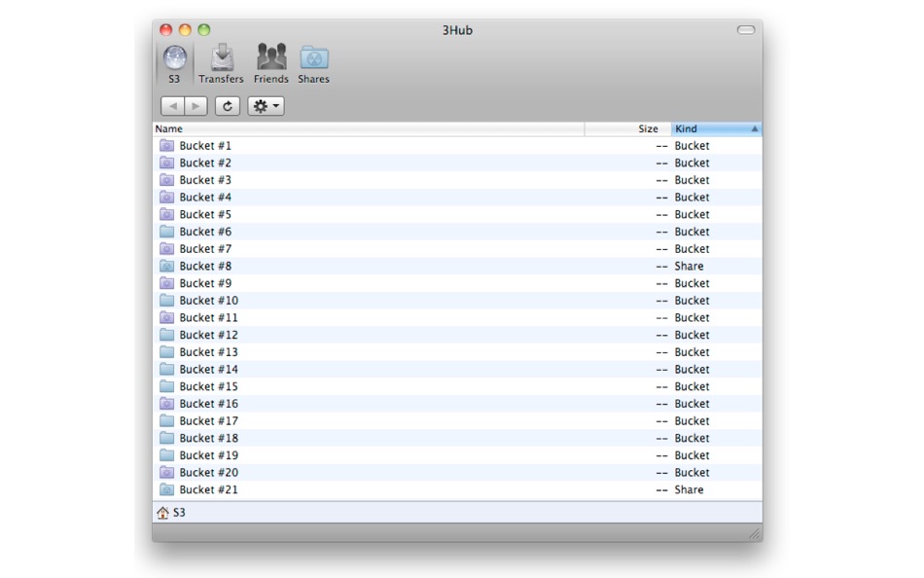Select the 'Bucket #1' name text
This screenshot has height=578, width=924.
205,145
